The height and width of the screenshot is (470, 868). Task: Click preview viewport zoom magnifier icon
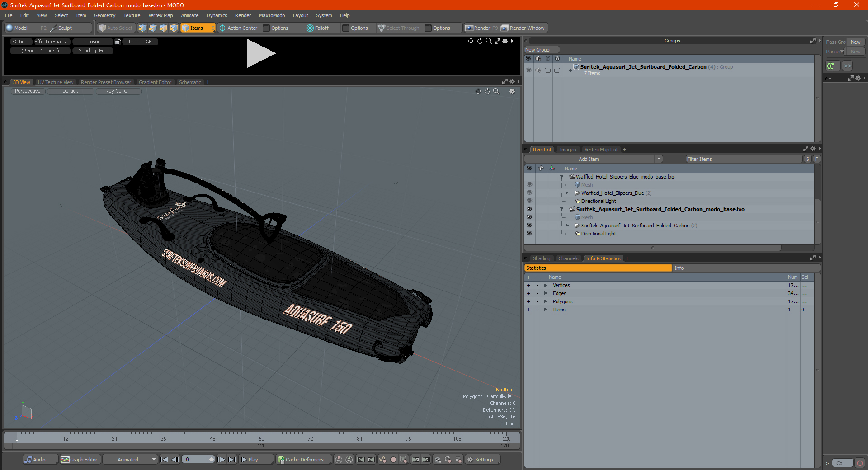pos(489,41)
